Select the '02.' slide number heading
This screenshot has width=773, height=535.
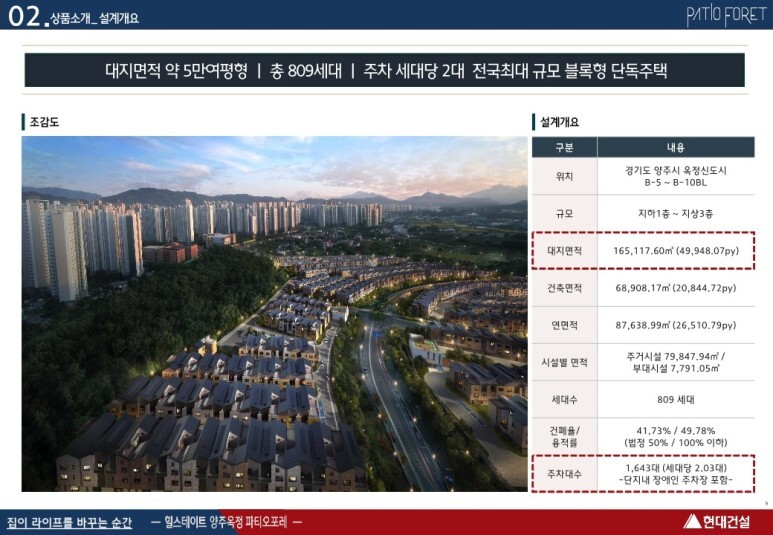[x=28, y=17]
